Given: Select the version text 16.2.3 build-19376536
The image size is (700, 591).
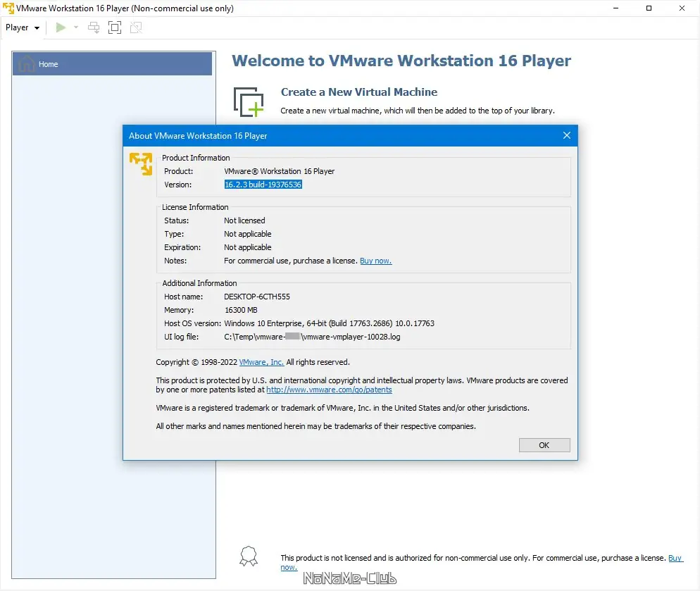Looking at the screenshot, I should pos(263,185).
